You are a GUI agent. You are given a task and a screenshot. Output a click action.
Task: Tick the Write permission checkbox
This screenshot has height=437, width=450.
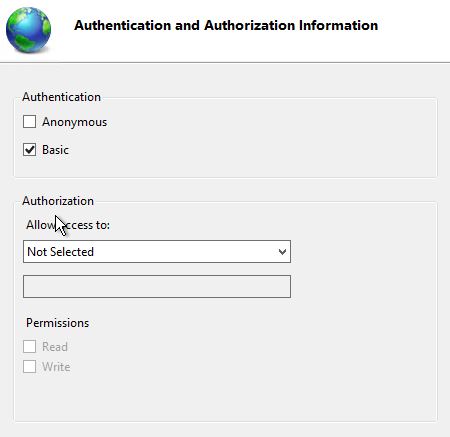click(29, 367)
